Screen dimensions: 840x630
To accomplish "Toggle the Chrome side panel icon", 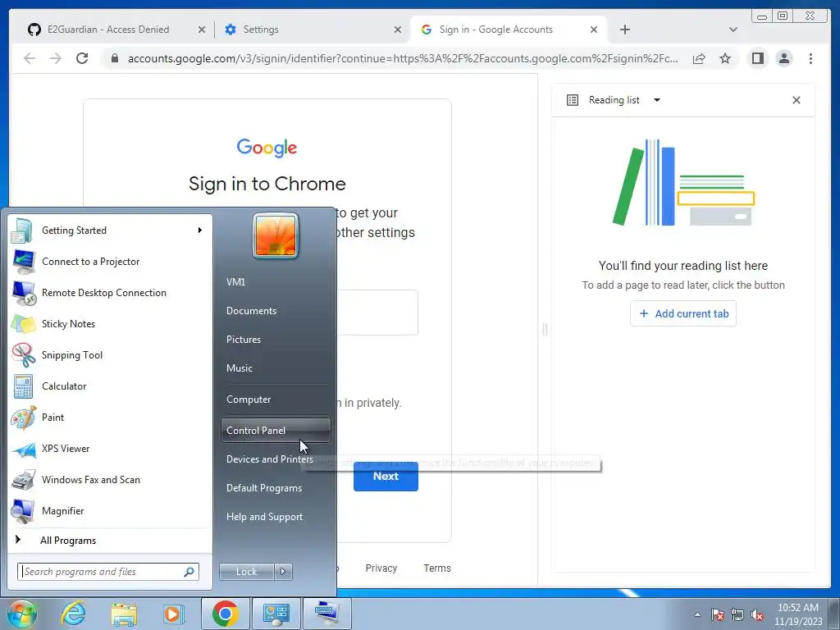I will pyautogui.click(x=757, y=58).
